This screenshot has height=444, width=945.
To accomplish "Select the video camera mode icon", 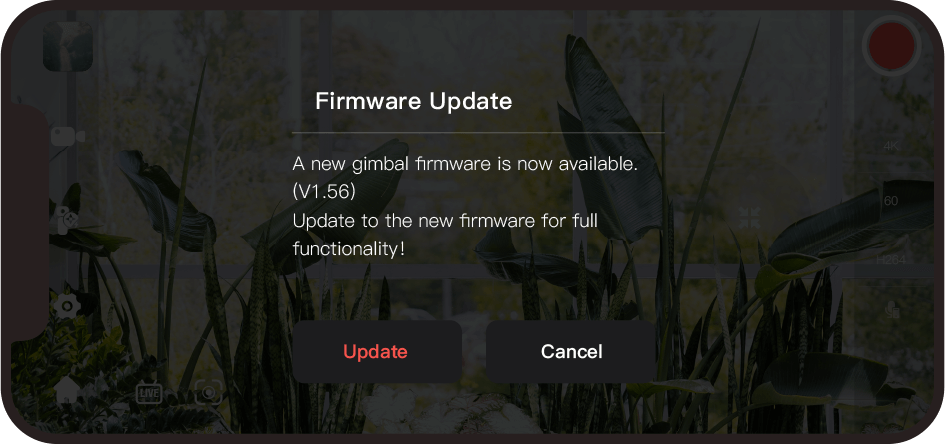I will click(x=68, y=136).
